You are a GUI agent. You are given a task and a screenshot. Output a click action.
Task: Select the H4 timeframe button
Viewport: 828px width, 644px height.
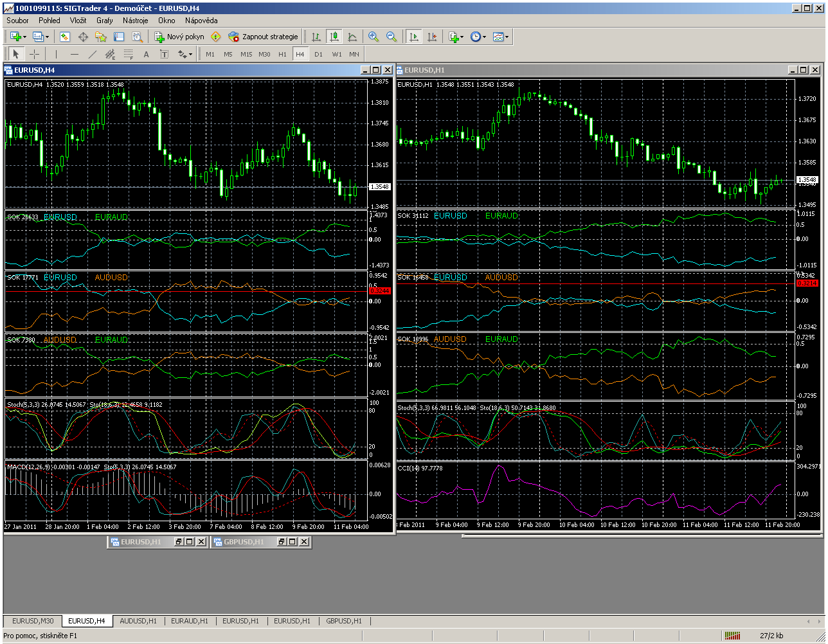click(x=300, y=54)
